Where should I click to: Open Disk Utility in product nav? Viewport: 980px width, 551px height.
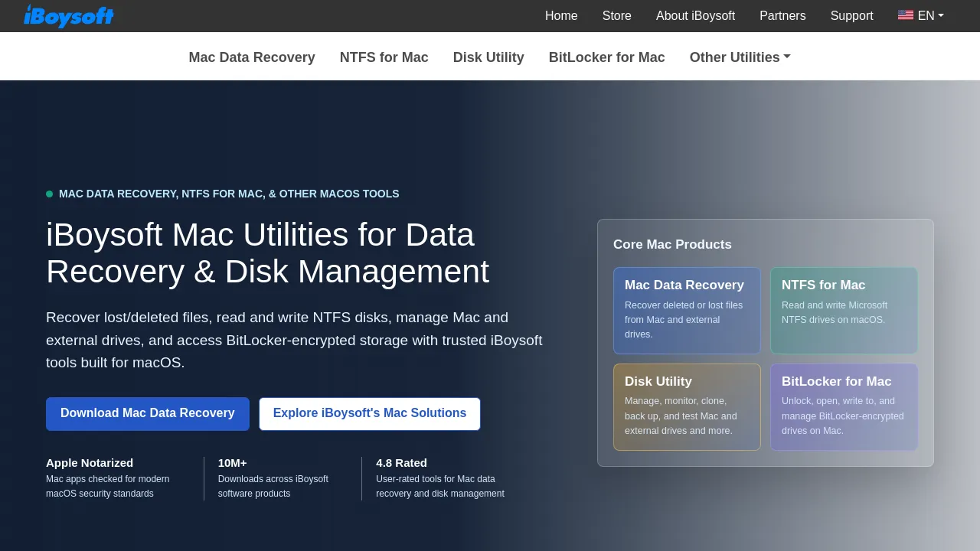[488, 57]
